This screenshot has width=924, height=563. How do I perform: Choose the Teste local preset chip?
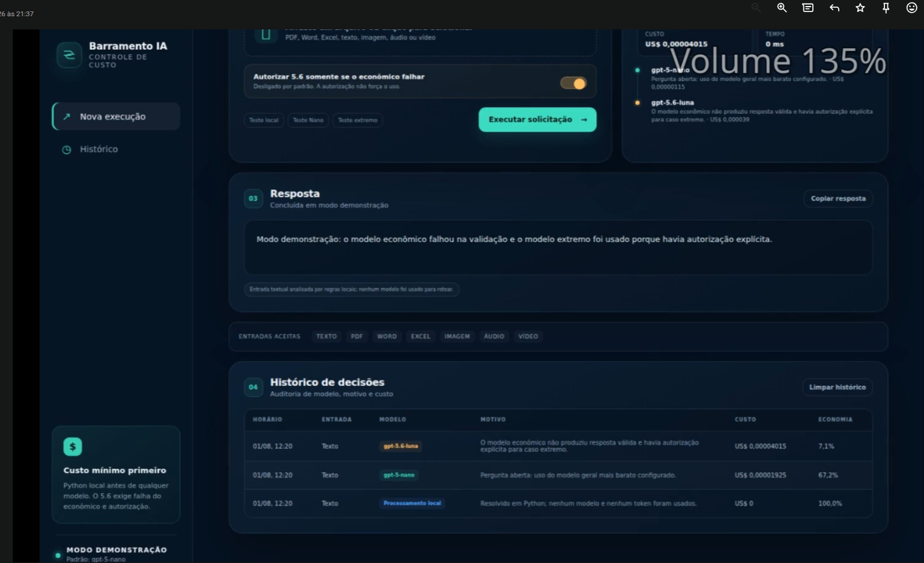pyautogui.click(x=264, y=120)
